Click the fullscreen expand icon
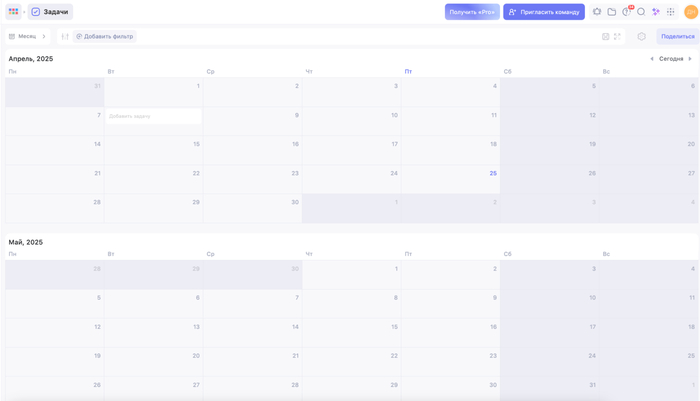Image resolution: width=700 pixels, height=401 pixels. pos(617,36)
